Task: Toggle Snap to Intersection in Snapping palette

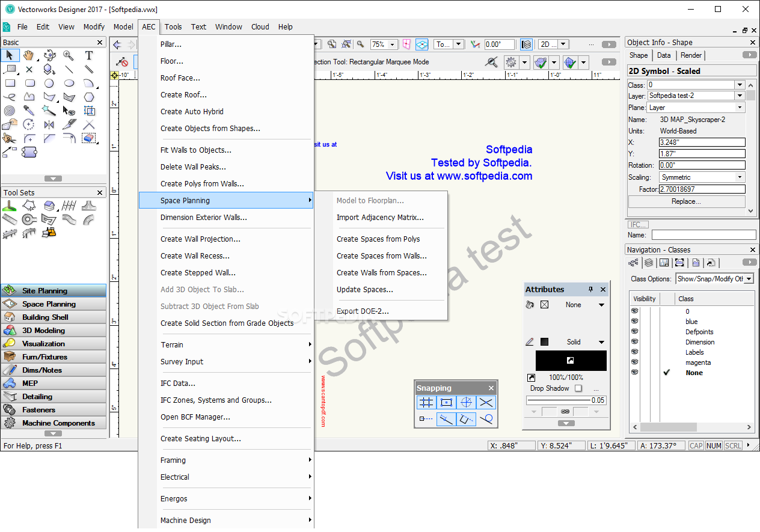Action: click(x=486, y=403)
